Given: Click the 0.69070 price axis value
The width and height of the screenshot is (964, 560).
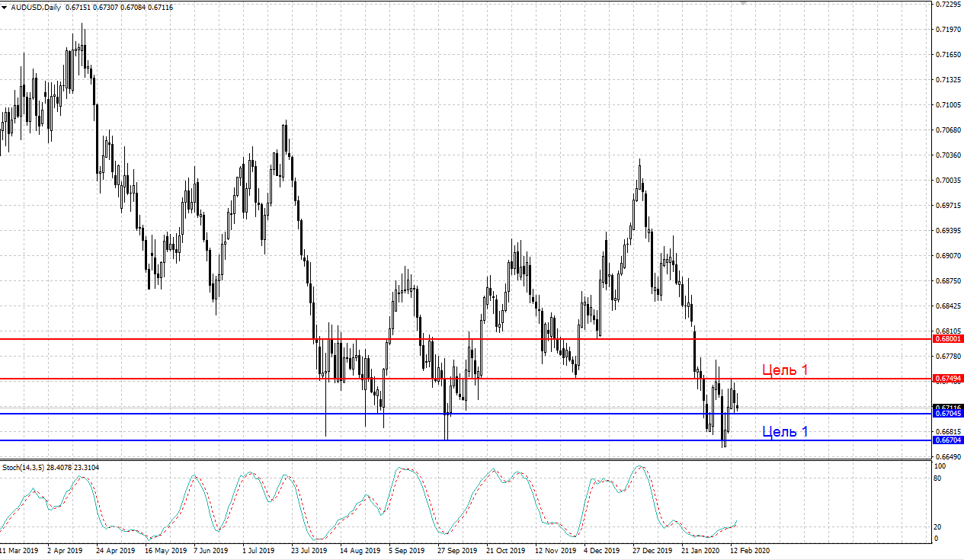Looking at the screenshot, I should (x=949, y=256).
